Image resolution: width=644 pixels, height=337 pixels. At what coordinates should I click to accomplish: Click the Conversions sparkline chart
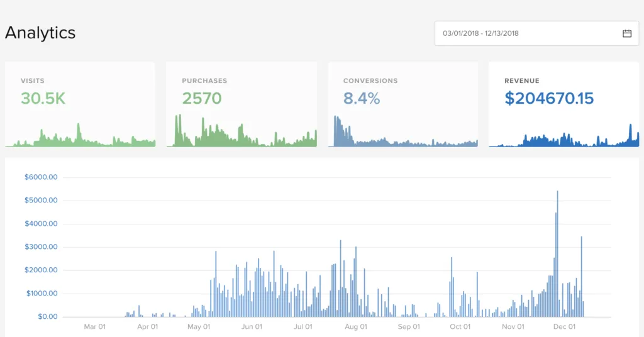point(403,131)
